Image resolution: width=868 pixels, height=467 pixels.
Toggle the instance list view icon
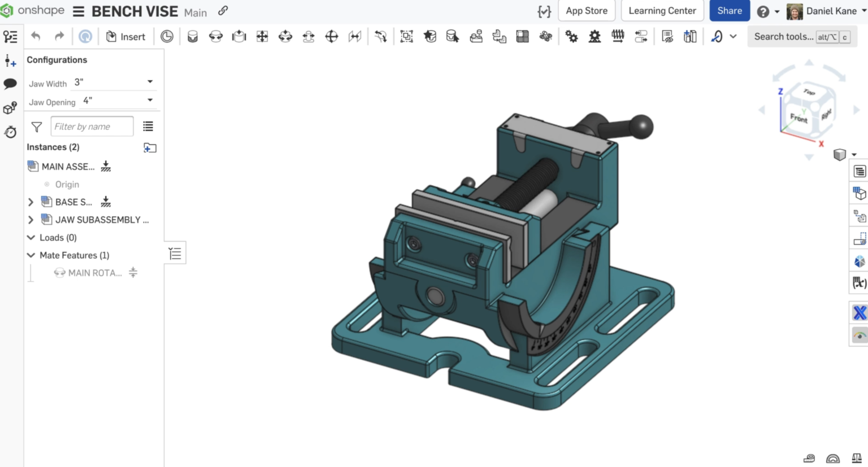(x=148, y=126)
